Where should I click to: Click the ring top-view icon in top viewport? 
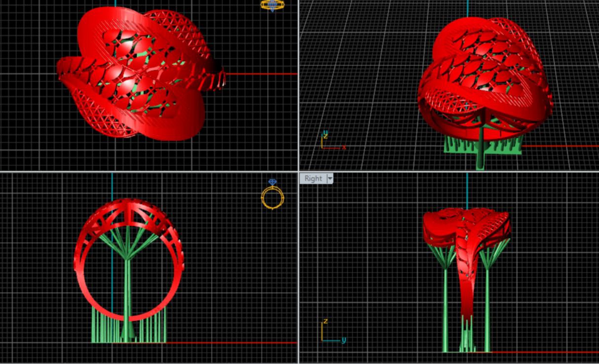[x=272, y=5]
